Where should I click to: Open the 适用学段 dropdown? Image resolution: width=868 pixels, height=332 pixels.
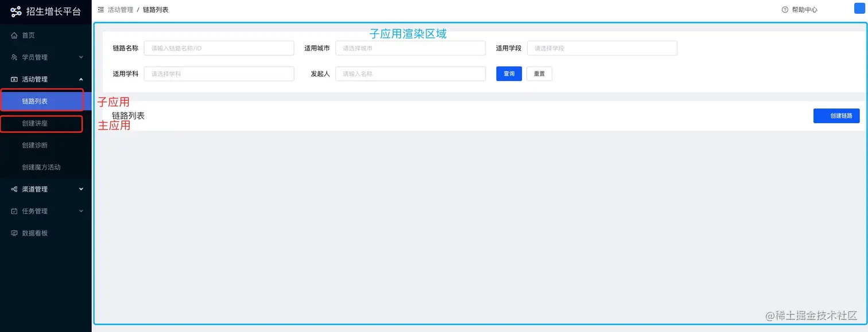(x=602, y=48)
